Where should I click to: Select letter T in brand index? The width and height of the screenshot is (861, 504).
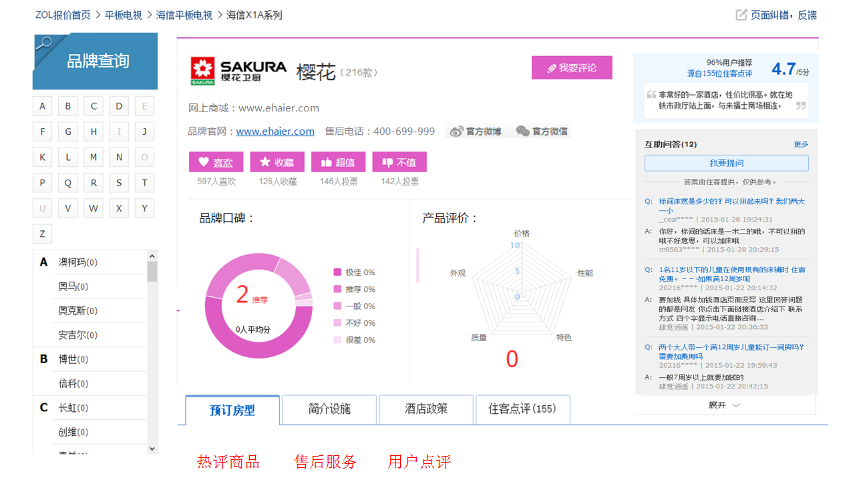click(x=144, y=183)
